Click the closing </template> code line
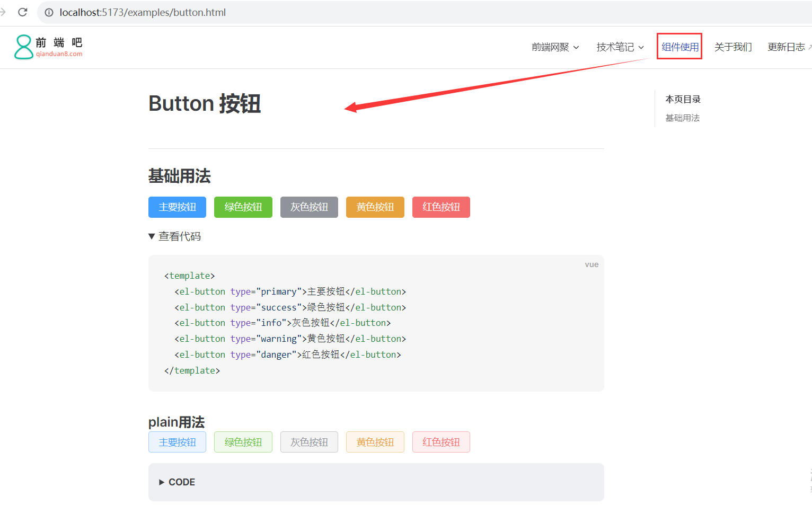Viewport: 812px width, 505px height. tap(192, 370)
